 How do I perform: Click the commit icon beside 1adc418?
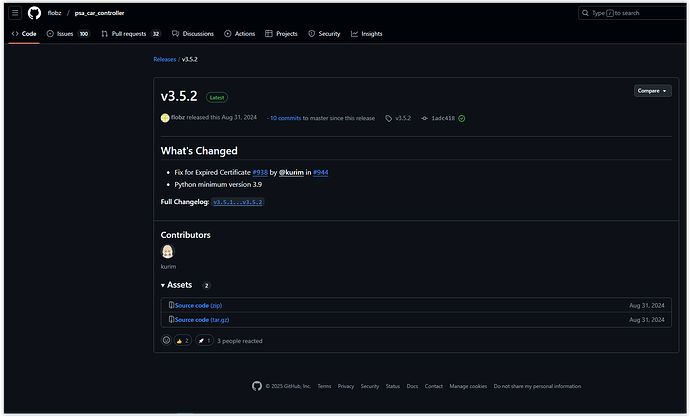[x=424, y=118]
